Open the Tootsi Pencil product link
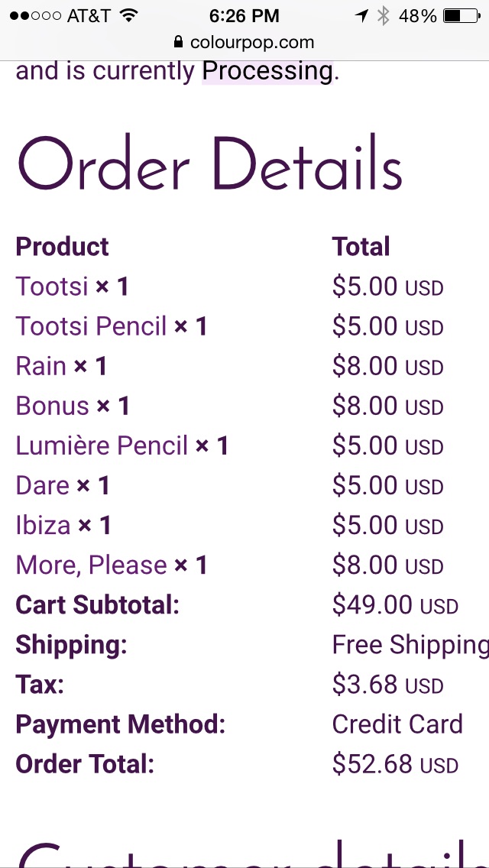Screen dimensions: 489x868 91,326
